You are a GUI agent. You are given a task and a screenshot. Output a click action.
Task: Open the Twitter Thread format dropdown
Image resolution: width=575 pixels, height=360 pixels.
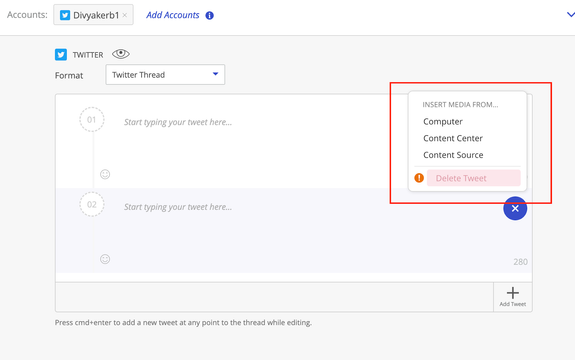165,75
